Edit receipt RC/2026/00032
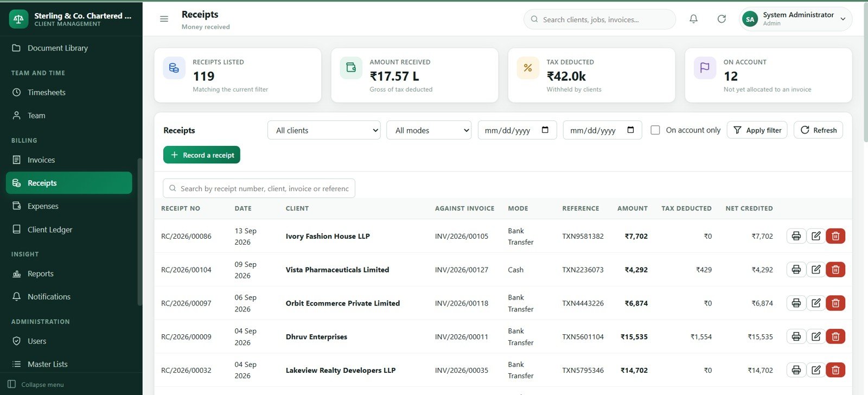Image resolution: width=868 pixels, height=395 pixels. (816, 370)
